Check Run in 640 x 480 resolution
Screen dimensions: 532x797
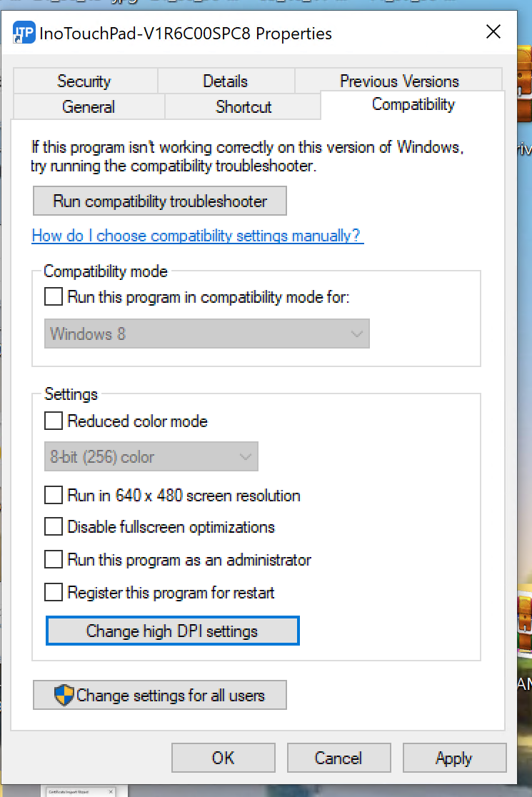(54, 496)
